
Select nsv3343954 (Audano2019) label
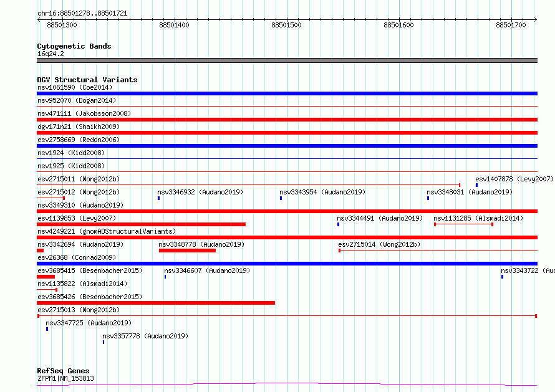pos(322,192)
